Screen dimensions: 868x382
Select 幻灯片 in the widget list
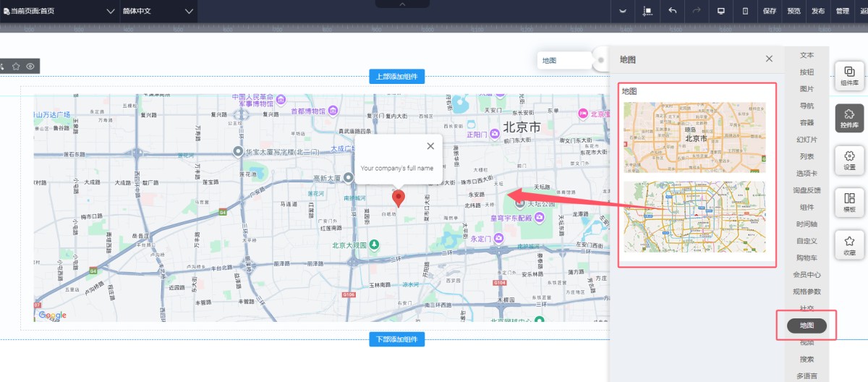point(807,140)
